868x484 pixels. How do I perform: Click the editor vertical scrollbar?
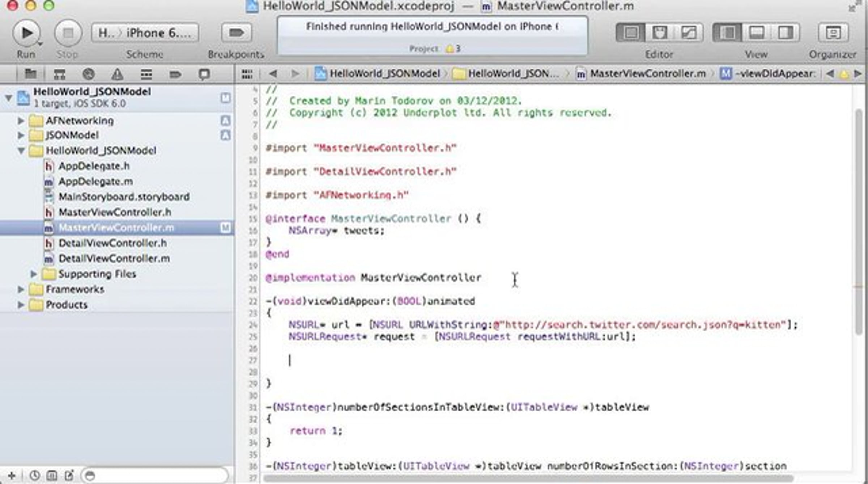click(x=859, y=222)
